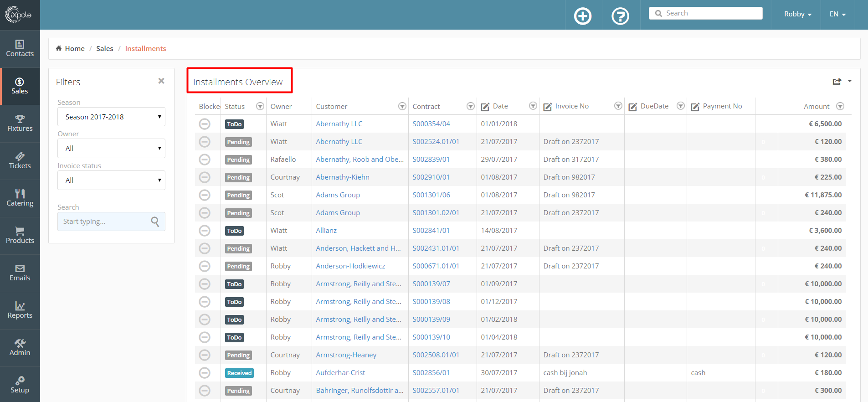Toggle blocked state for contract S001301/06
Screen dimensions: 868x402
pos(205,195)
